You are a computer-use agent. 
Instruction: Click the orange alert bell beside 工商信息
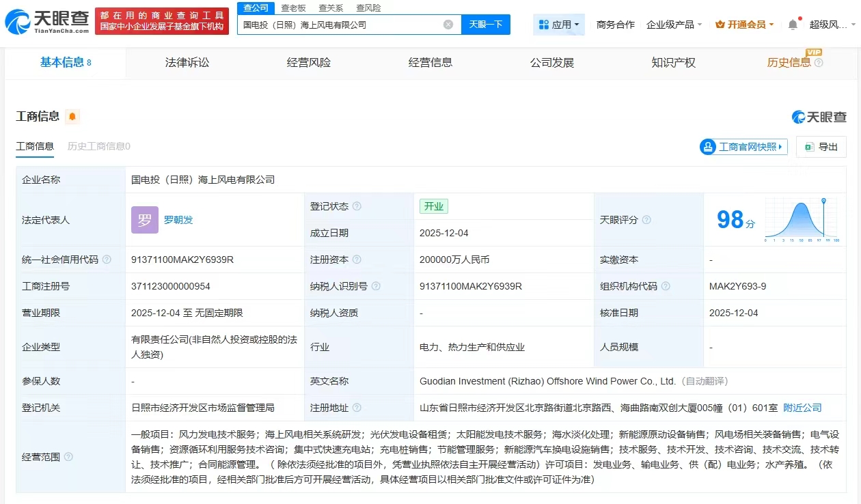tap(72, 117)
